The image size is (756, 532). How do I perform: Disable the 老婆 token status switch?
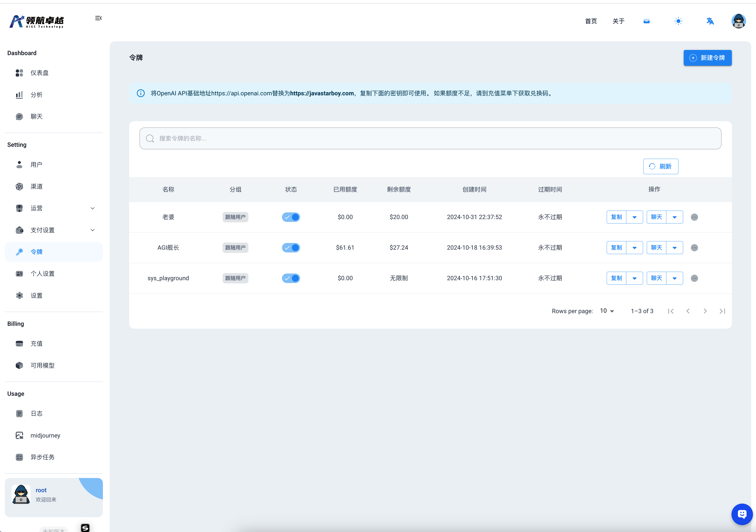pyautogui.click(x=291, y=217)
